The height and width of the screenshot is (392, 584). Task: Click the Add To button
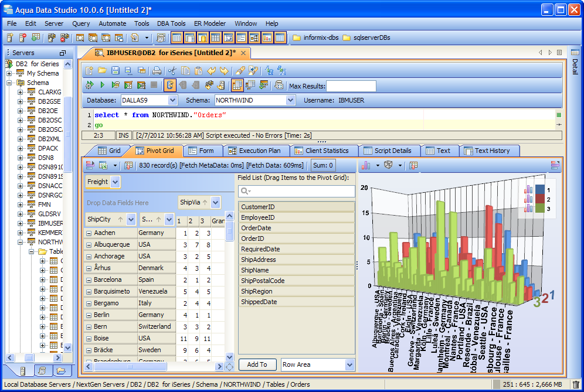coord(257,365)
